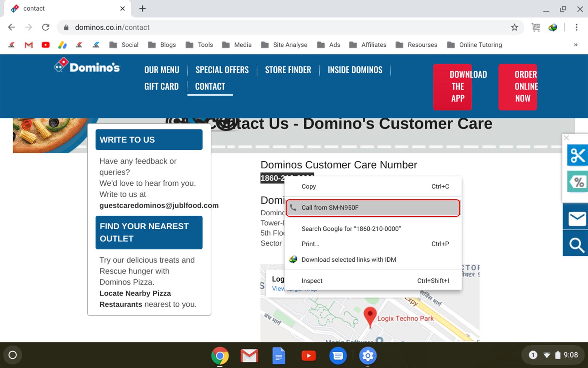The height and width of the screenshot is (368, 588).
Task: Select the CONTACT navigation item
Action: pos(210,87)
